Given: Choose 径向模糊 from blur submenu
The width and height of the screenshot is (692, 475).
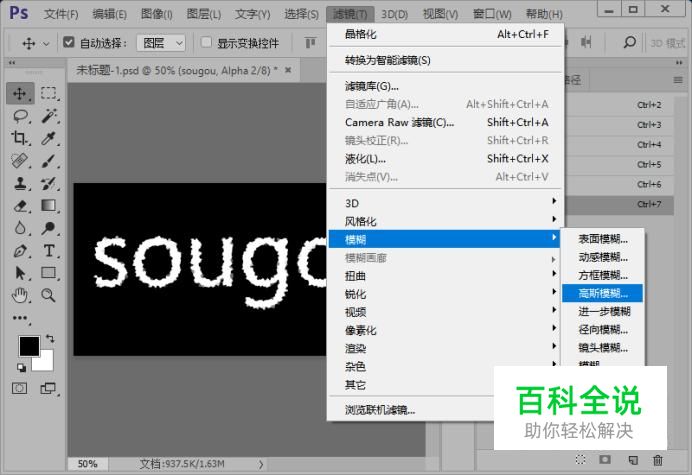Looking at the screenshot, I should pos(602,329).
